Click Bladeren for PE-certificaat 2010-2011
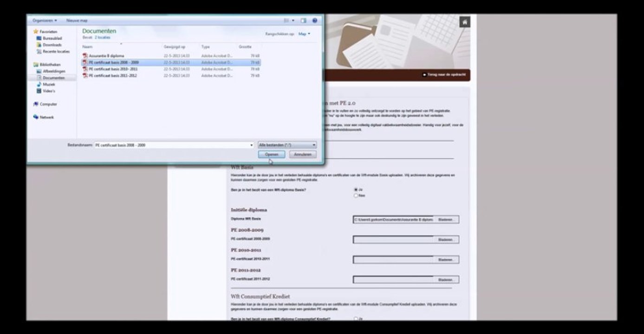 click(x=446, y=260)
